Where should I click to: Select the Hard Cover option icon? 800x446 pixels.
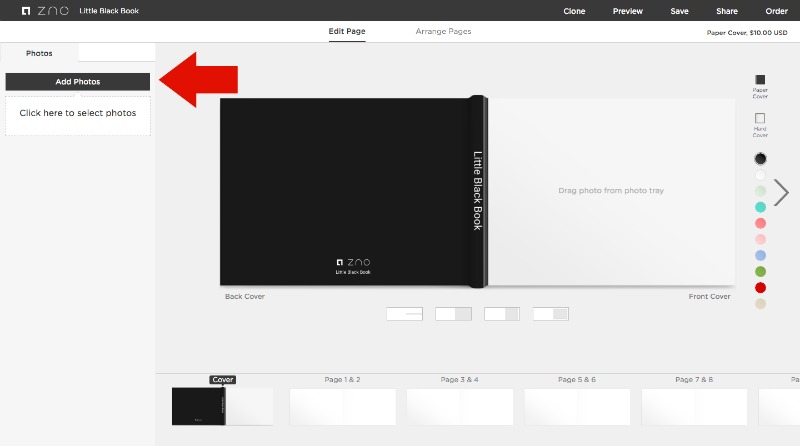tap(760, 118)
